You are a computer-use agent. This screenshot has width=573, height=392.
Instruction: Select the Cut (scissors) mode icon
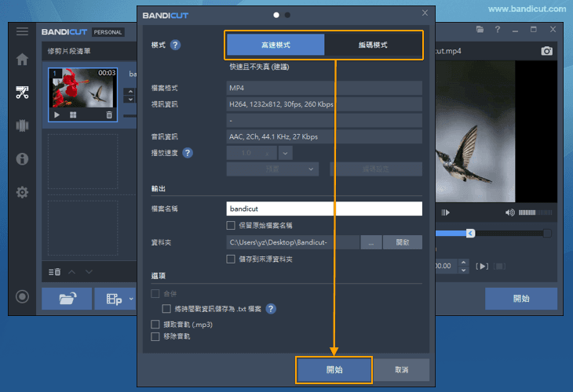click(22, 93)
